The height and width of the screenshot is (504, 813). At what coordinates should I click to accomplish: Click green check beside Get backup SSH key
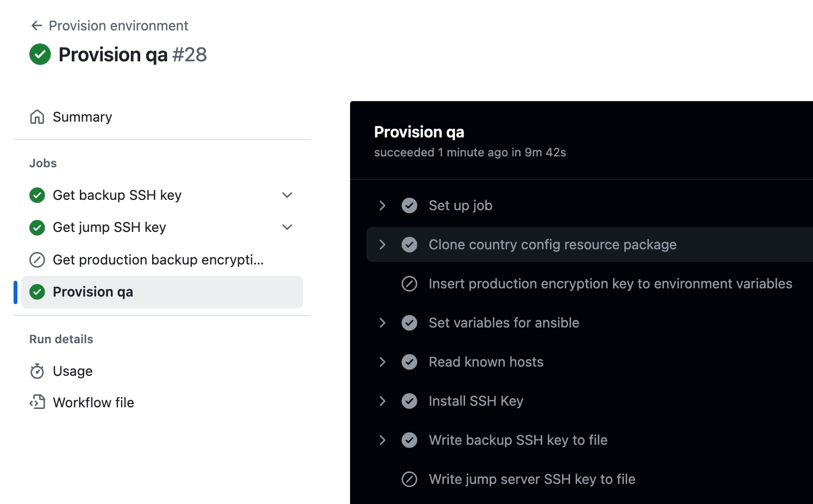pos(37,195)
